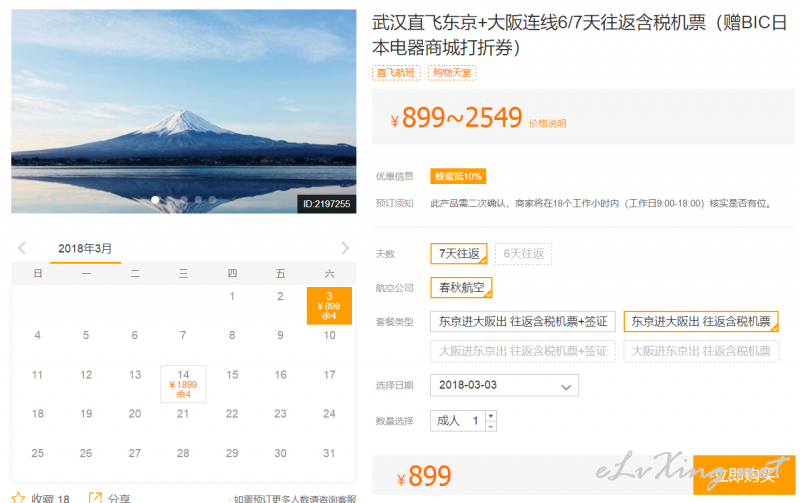Click the product title 武汉直飞东京+大阪连线
The height and width of the screenshot is (503, 800).
click(x=579, y=35)
